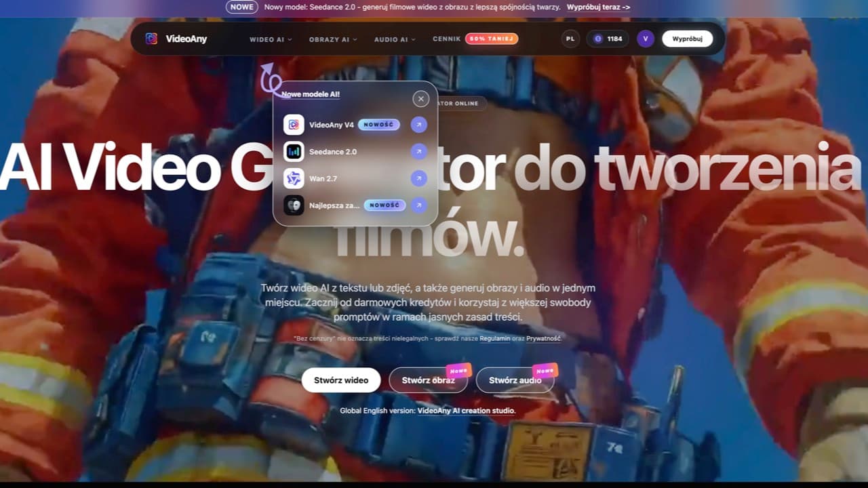Click the NOWOŚĆ badge beside Najlepsza za...
The height and width of the screenshot is (488, 868).
point(384,205)
